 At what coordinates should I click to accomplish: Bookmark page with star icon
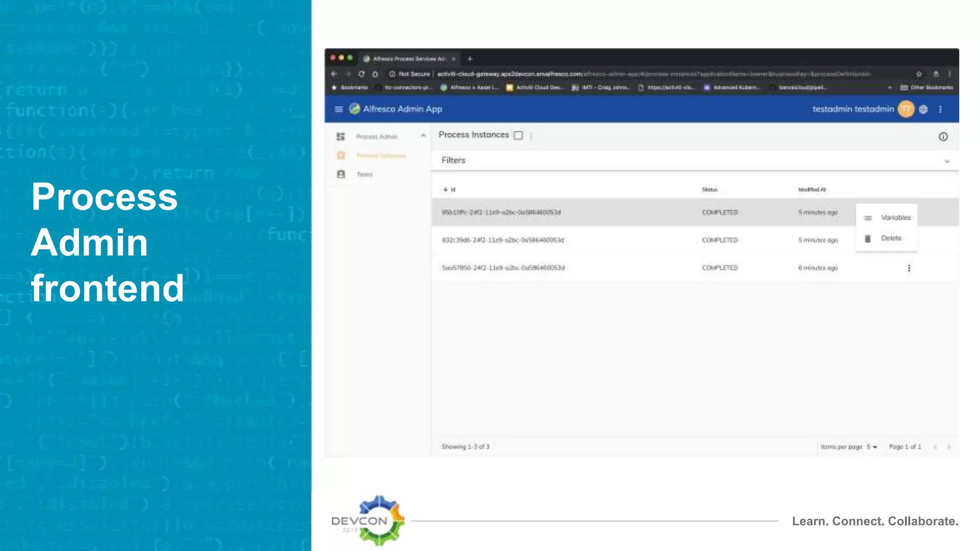tap(919, 74)
